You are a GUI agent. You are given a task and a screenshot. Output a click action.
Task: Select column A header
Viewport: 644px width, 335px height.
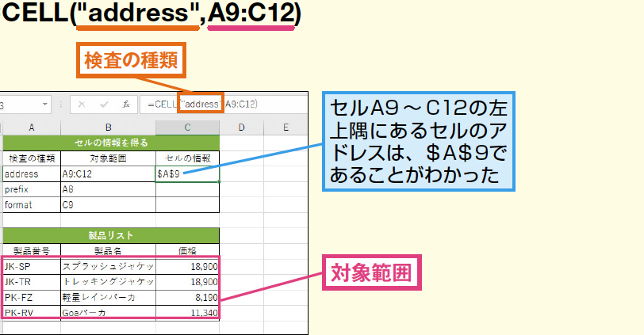32,128
